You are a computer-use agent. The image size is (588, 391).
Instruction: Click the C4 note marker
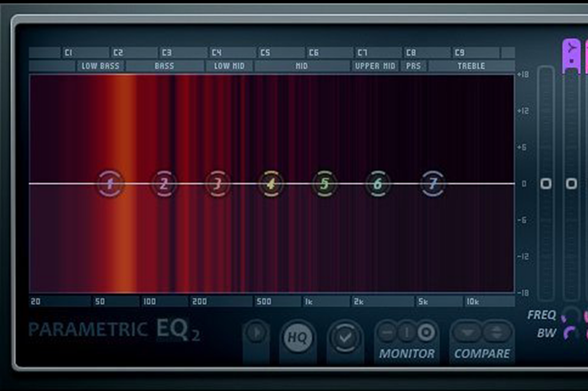(216, 52)
